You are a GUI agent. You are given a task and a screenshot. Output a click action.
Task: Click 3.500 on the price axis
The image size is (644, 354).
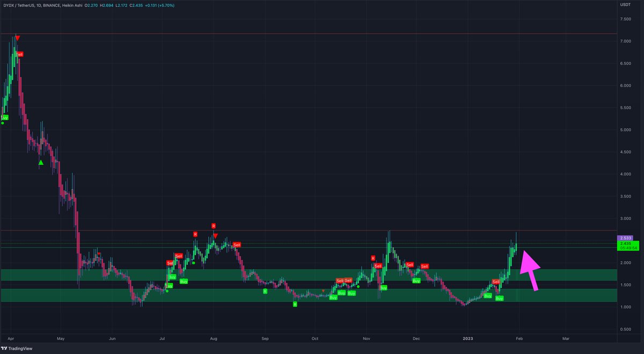click(626, 196)
